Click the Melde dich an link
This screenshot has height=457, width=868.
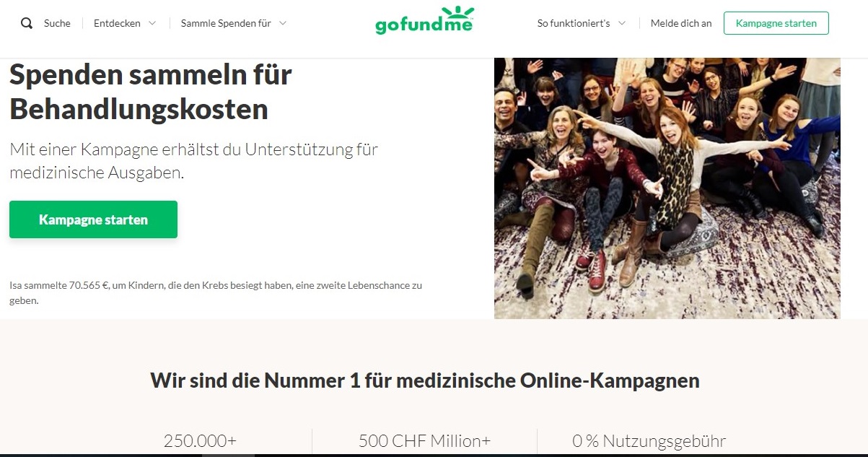click(681, 23)
